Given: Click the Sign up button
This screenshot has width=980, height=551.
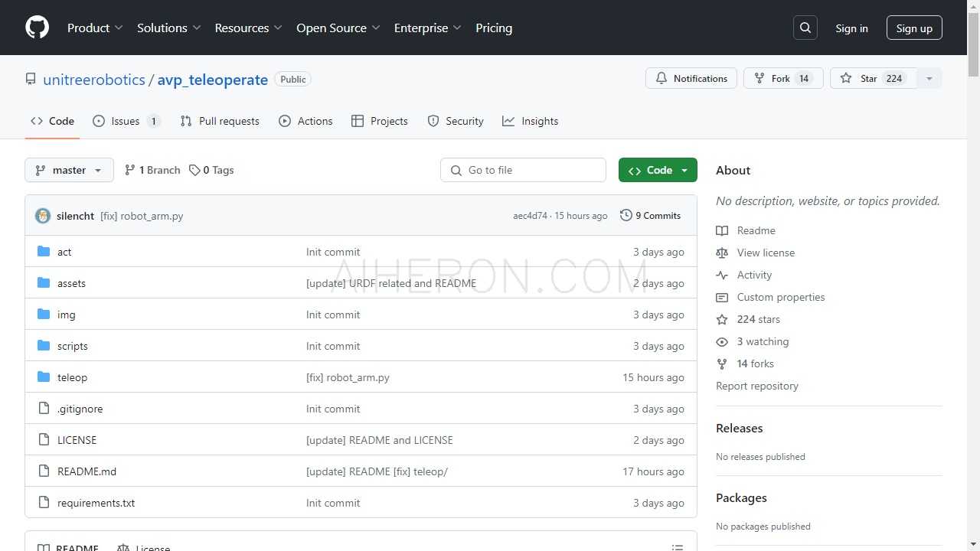Looking at the screenshot, I should point(914,28).
